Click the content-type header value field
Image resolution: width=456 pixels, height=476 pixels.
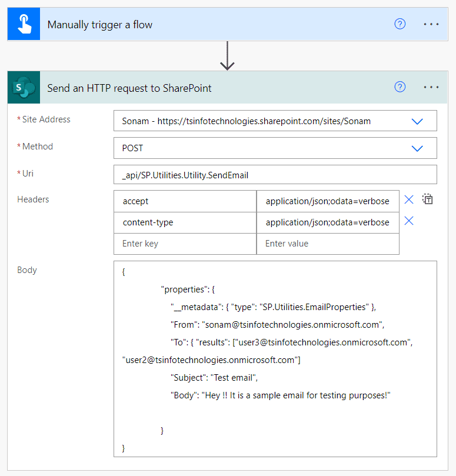328,222
